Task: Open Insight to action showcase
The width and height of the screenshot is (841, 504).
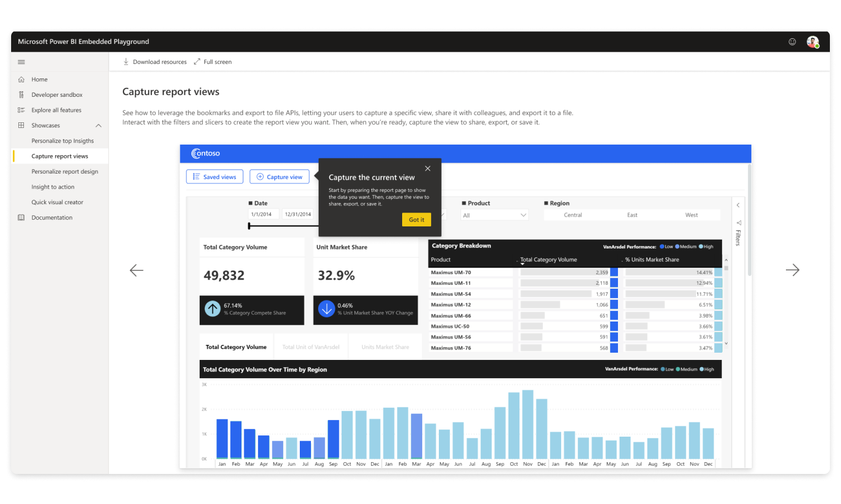Action: [x=53, y=187]
